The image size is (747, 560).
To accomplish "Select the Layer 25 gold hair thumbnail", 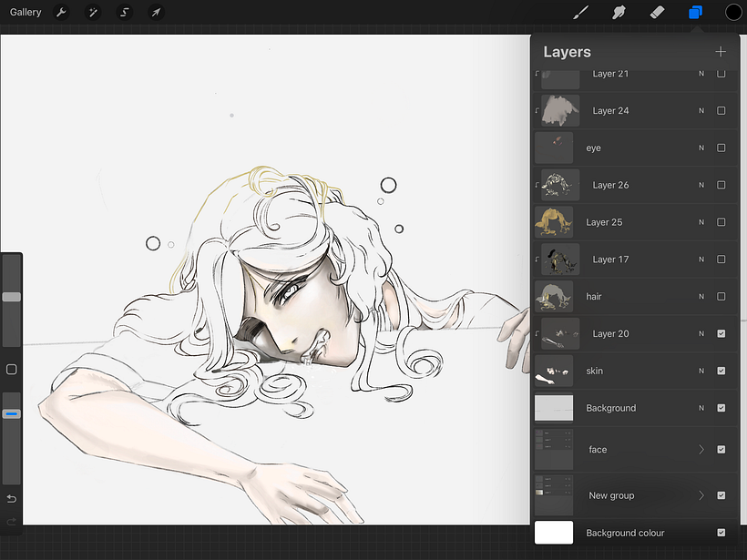I will point(554,222).
